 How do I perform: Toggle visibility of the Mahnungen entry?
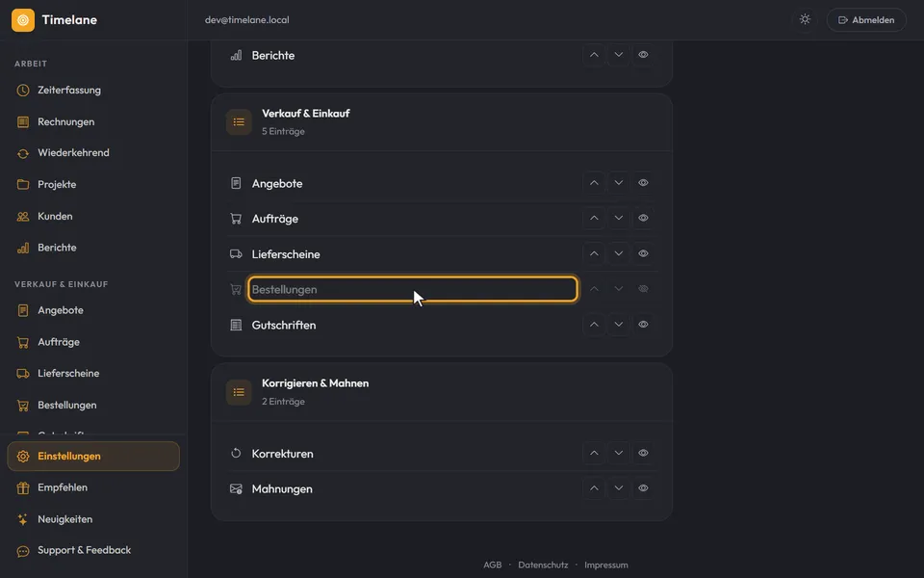coord(643,488)
